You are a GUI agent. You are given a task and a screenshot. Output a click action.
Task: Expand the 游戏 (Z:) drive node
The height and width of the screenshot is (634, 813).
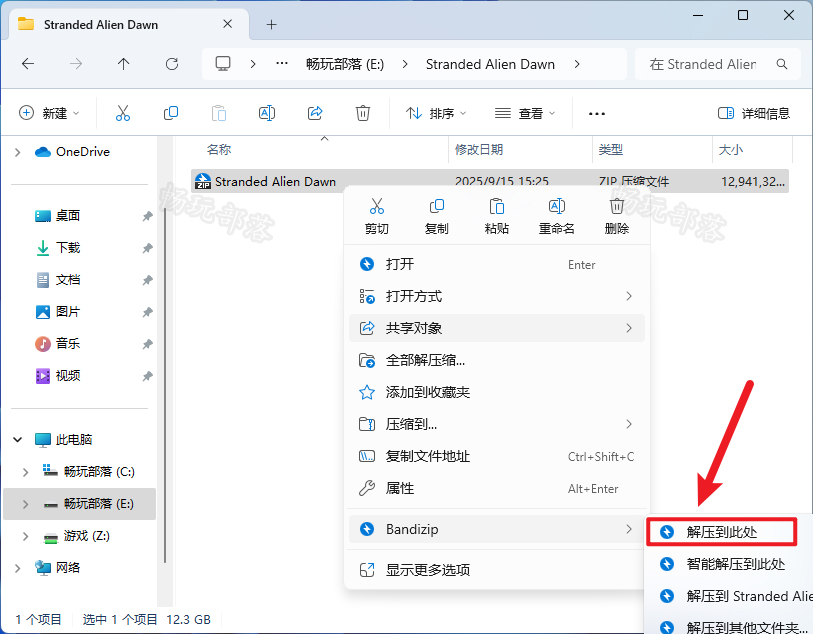click(25, 536)
